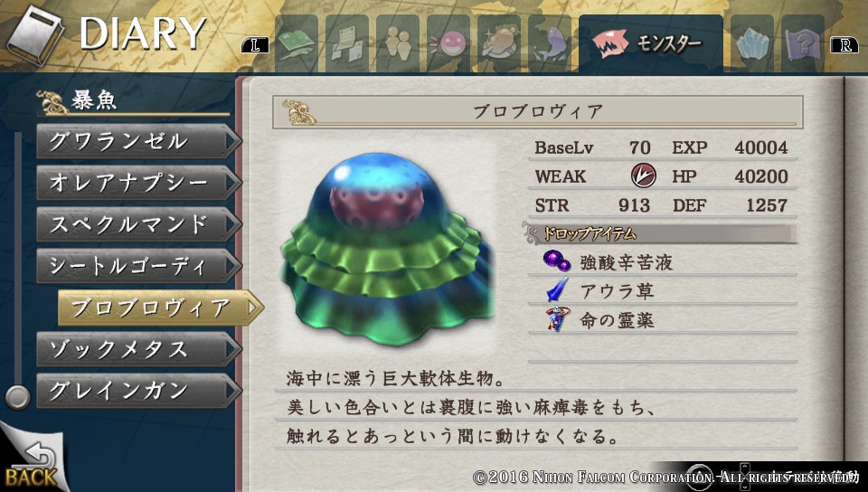Open the characters silhouettes tab
This screenshot has height=492, width=868.
398,43
